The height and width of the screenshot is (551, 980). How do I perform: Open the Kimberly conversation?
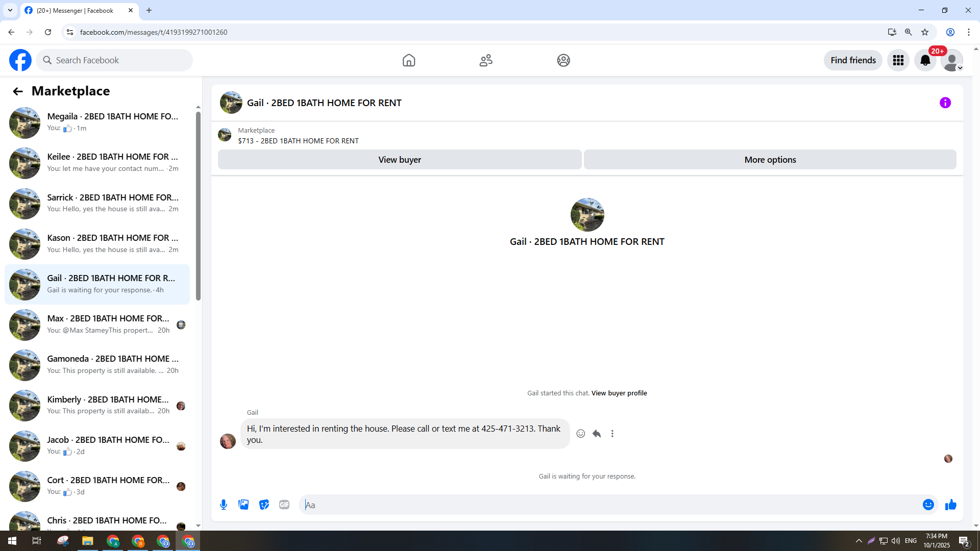click(x=97, y=406)
